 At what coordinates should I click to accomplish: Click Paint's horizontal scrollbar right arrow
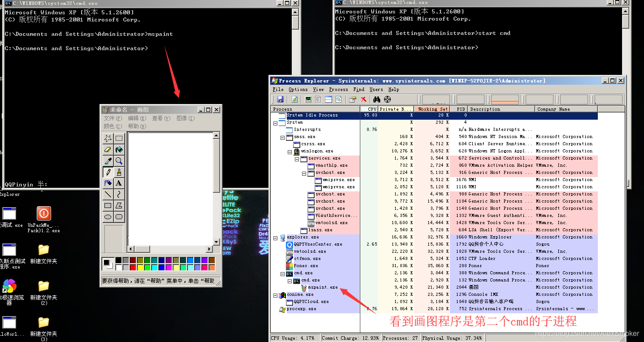[209, 249]
